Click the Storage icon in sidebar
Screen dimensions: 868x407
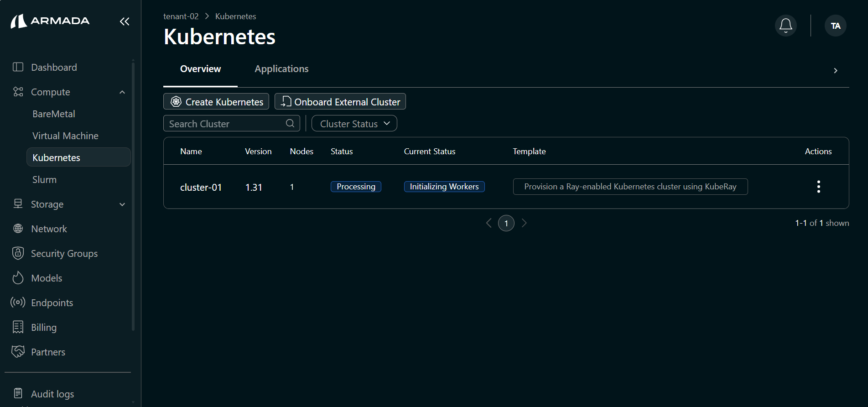coord(18,204)
